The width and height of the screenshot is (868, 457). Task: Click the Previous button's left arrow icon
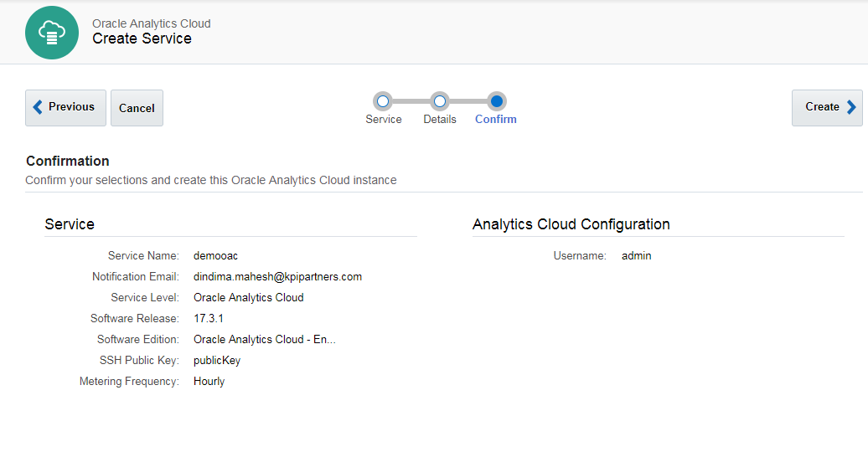click(38, 107)
